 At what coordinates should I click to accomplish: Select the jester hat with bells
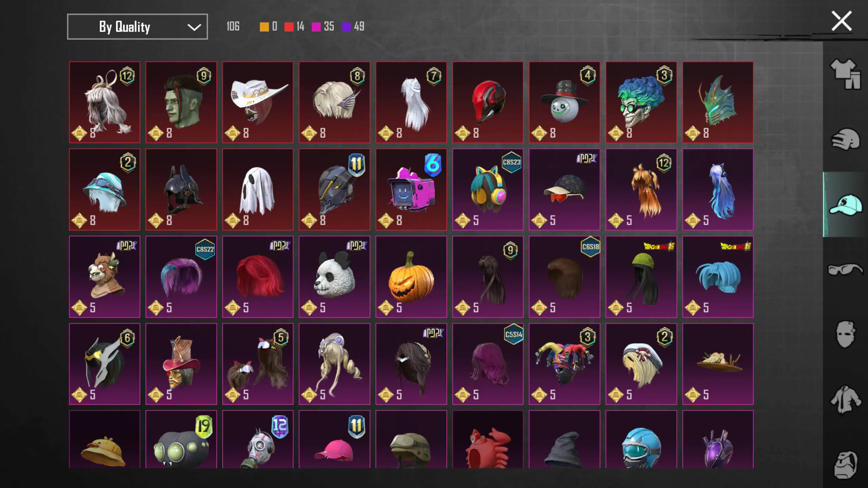click(564, 364)
